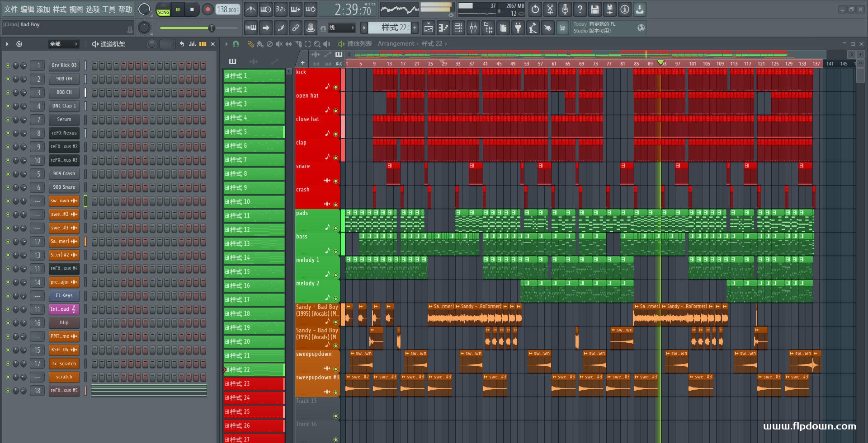Expand the pattern selector arrow beside 样式 22
Screen dimensions: 868x443
coord(364,28)
